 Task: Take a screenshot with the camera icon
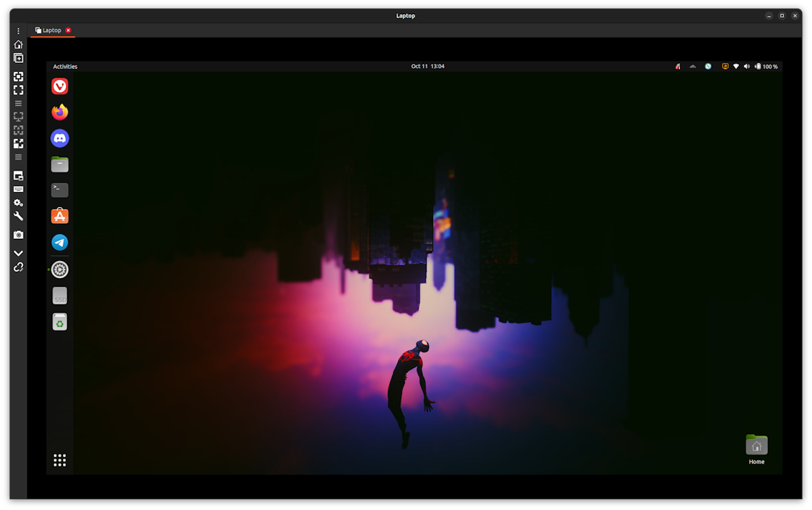point(18,235)
